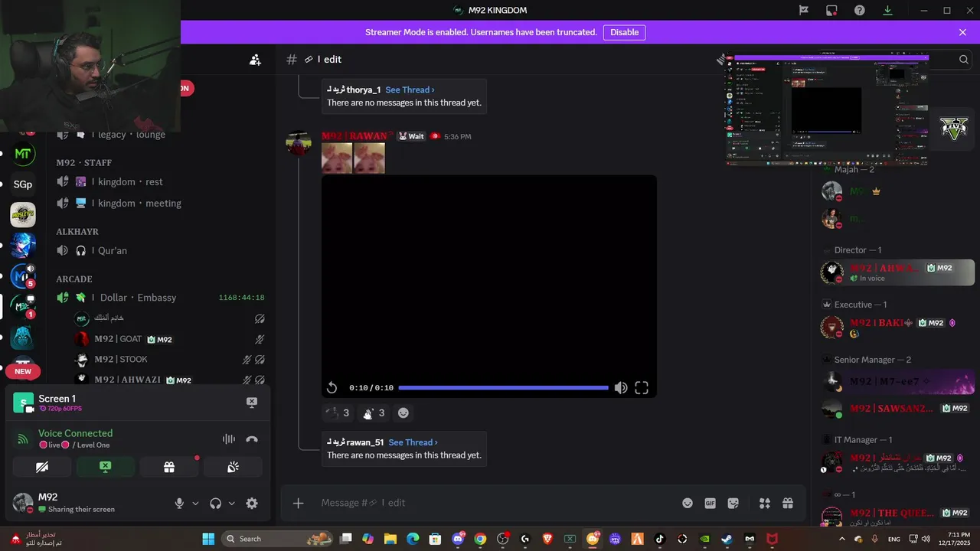Open Steam from the taskbar

pos(727,539)
